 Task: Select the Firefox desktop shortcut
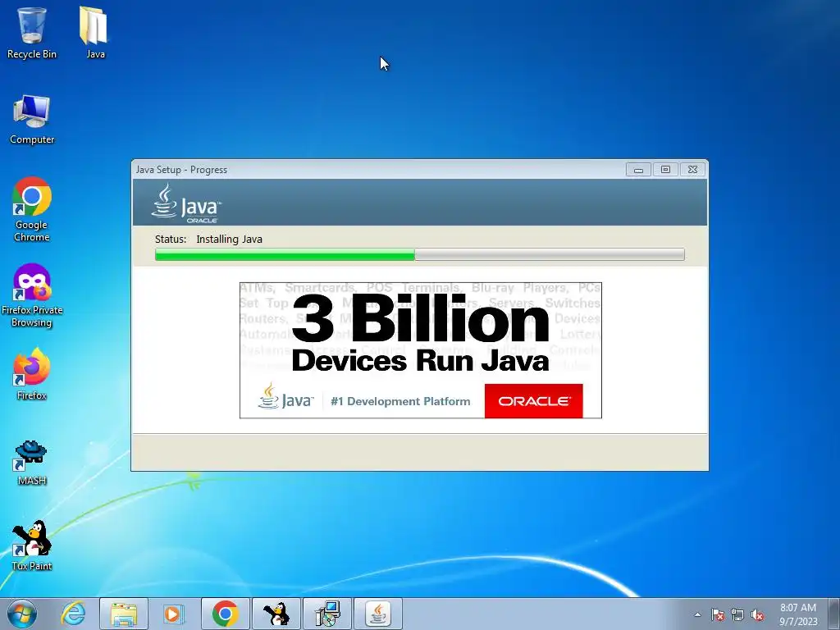32,374
